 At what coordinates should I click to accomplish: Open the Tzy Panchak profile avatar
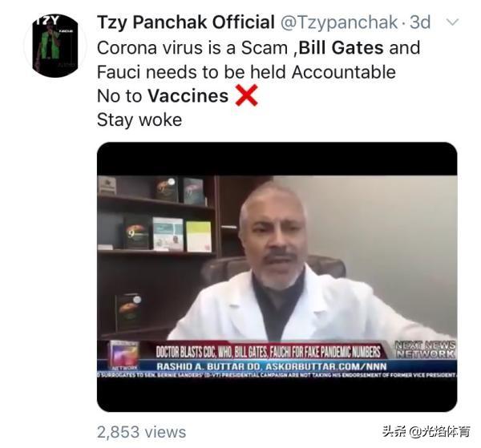click(55, 46)
